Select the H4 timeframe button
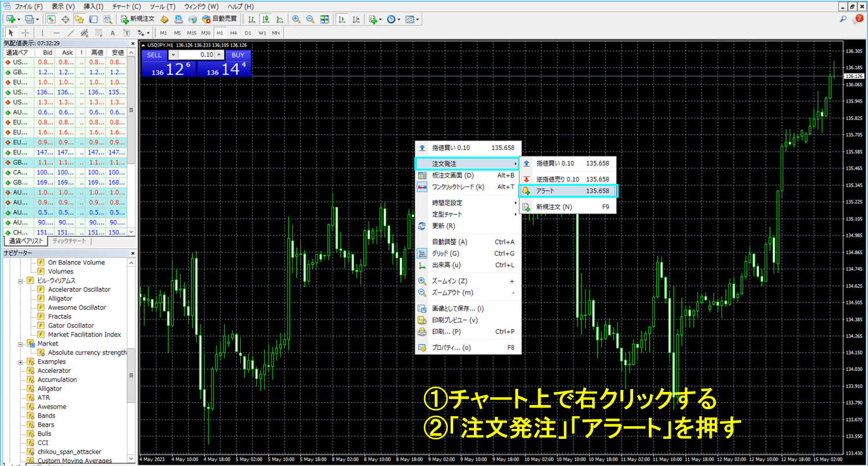868x466 pixels. click(x=233, y=33)
